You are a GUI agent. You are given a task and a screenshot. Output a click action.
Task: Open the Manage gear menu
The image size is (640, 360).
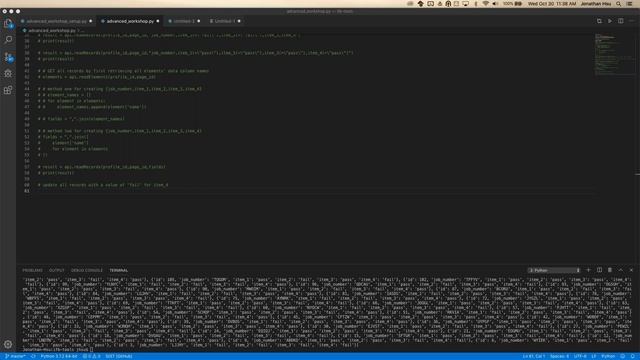pyautogui.click(x=8, y=344)
